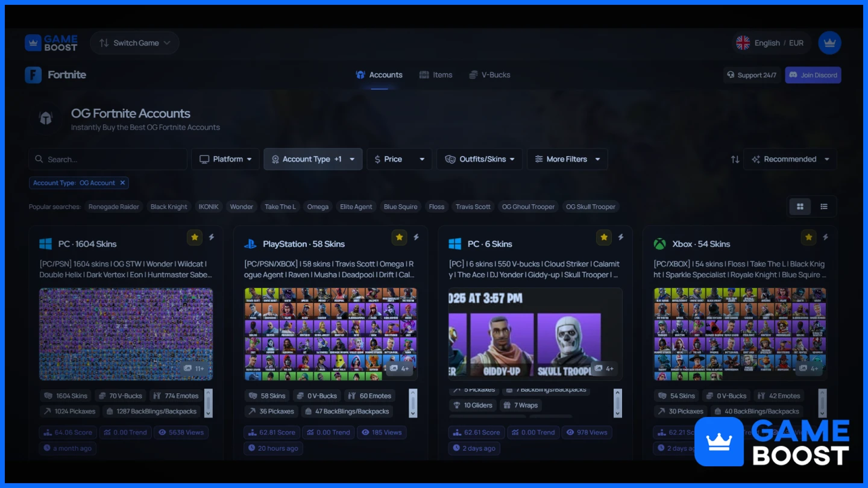
Task: Switch to the Accounts tab
Action: 379,75
